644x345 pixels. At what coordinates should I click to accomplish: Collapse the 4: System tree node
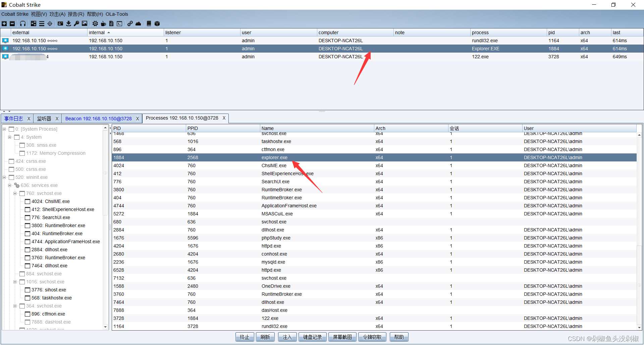[x=10, y=137]
